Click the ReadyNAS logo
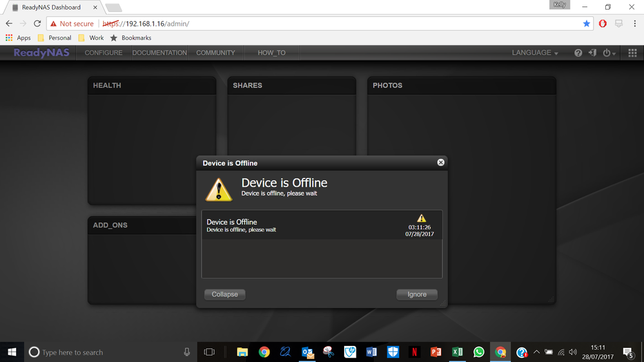 point(41,53)
